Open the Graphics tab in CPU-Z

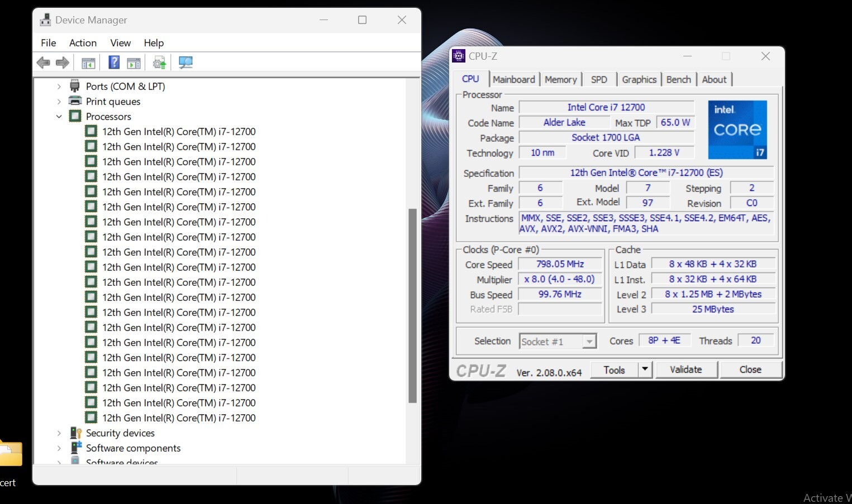pyautogui.click(x=639, y=79)
